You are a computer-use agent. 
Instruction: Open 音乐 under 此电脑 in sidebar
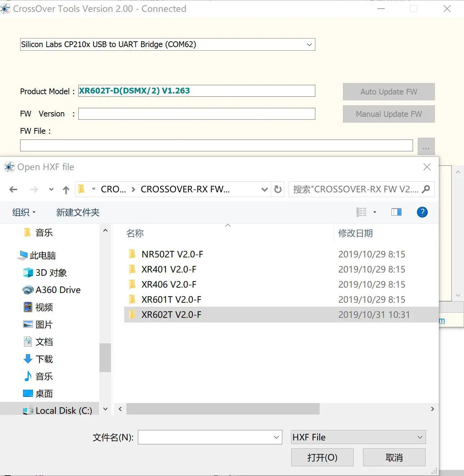click(x=44, y=376)
